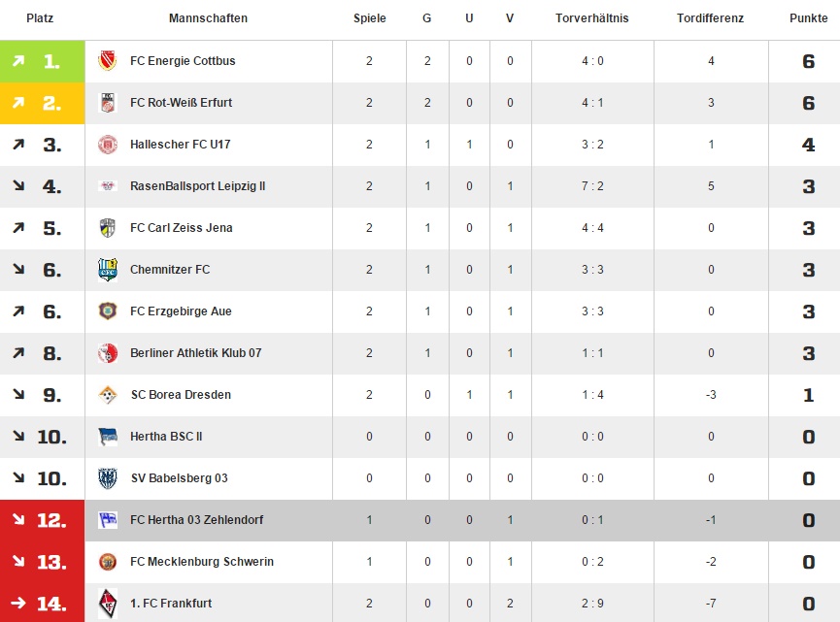Screen dimensions: 840x622
Task: Open FC Hertha 03 Zehlendorf team page
Action: pos(196,520)
